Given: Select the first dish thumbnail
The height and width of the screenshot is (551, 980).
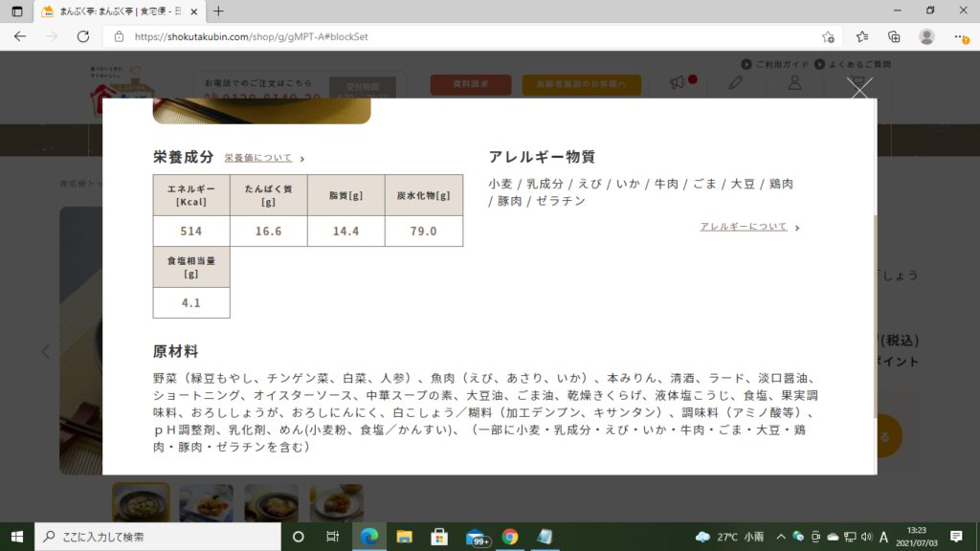Looking at the screenshot, I should coord(141,502).
